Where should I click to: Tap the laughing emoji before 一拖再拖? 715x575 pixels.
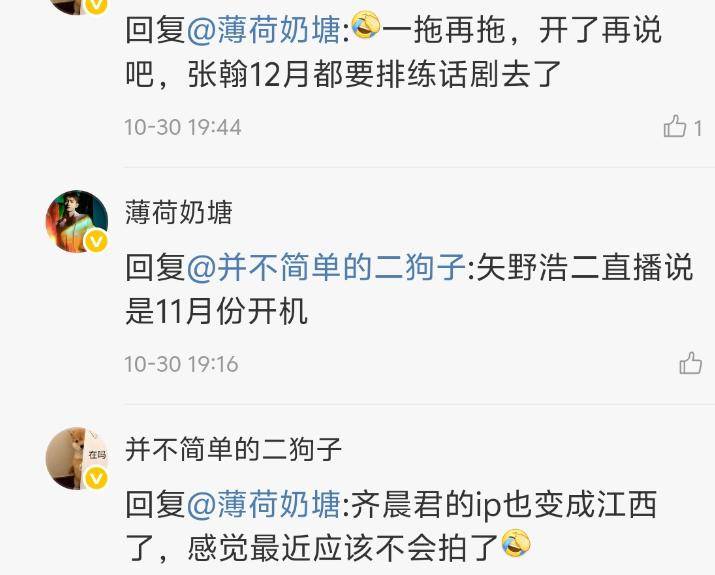click(x=366, y=26)
